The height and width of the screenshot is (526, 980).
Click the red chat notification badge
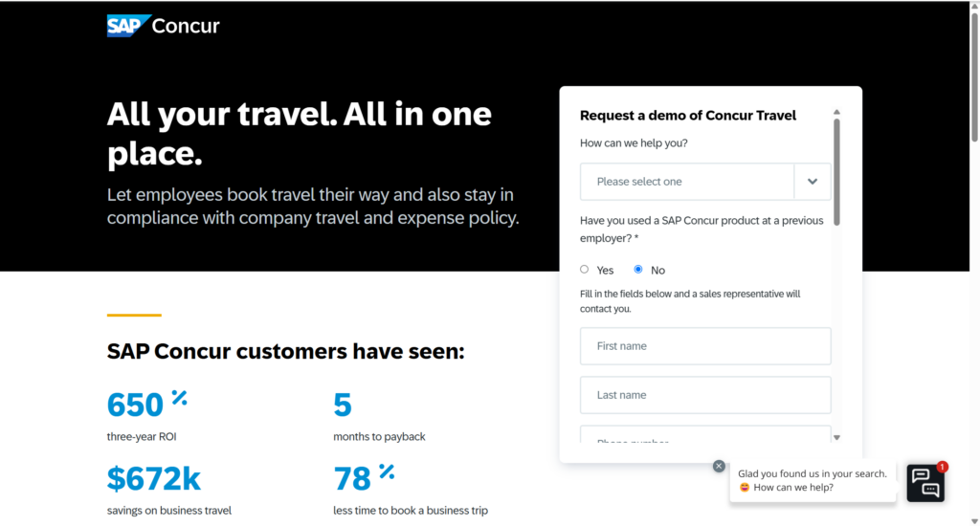943,467
